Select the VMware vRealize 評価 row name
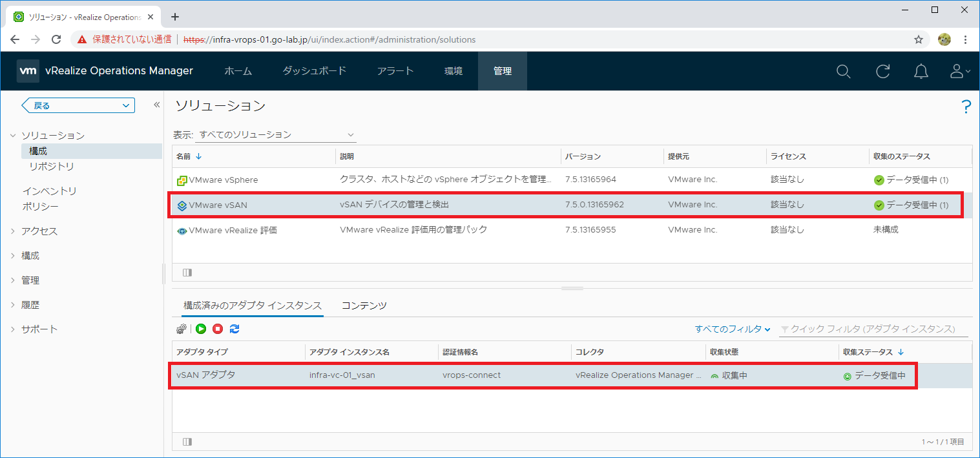 [233, 230]
